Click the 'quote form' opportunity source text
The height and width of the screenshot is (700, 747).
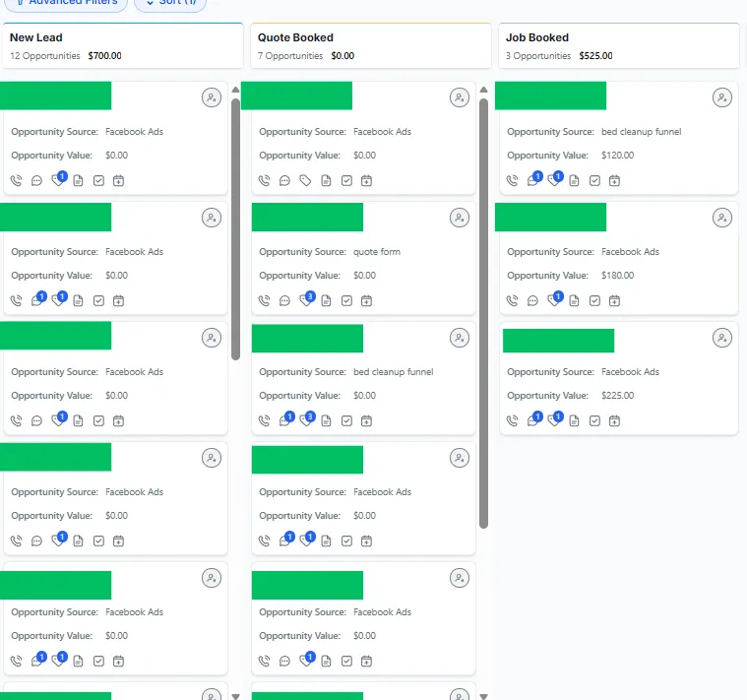click(x=377, y=252)
